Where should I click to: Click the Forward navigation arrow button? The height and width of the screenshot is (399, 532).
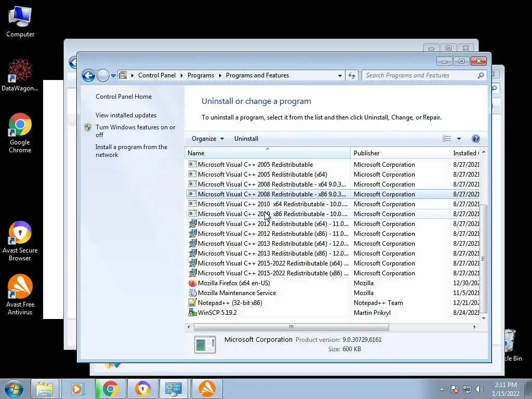click(103, 75)
